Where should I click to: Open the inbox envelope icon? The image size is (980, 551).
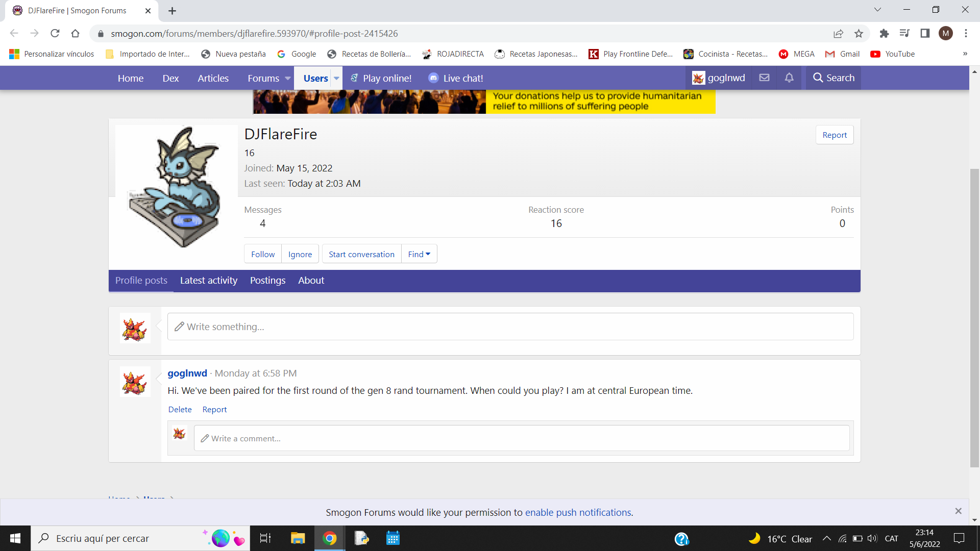click(764, 78)
